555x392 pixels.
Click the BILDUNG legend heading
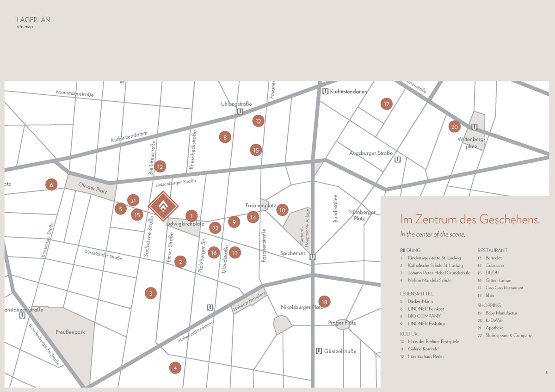410,250
